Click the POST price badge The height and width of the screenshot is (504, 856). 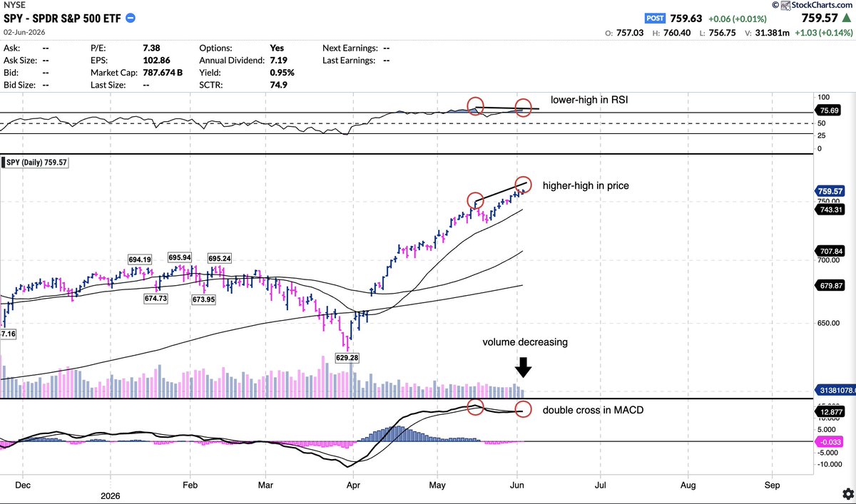[656, 19]
